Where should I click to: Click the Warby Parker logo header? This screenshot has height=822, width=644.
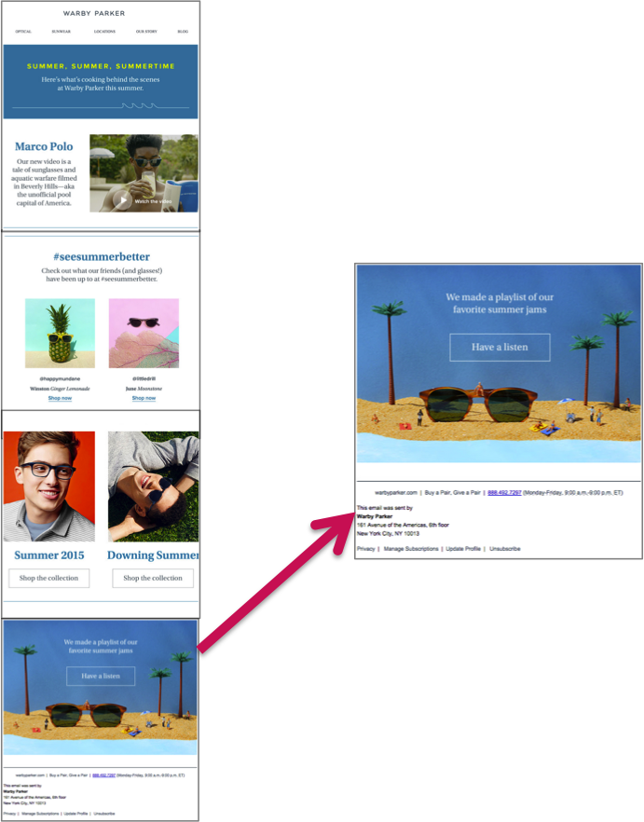tap(94, 13)
